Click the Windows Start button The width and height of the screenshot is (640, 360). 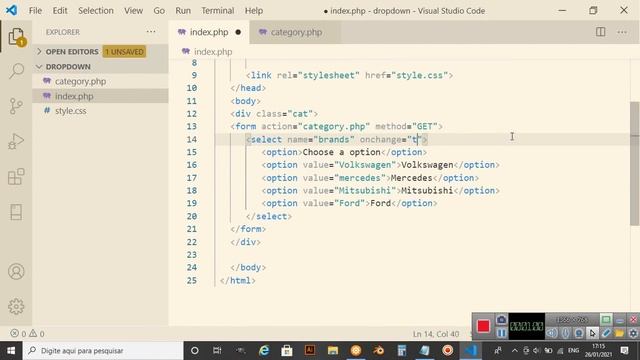coord(11,351)
